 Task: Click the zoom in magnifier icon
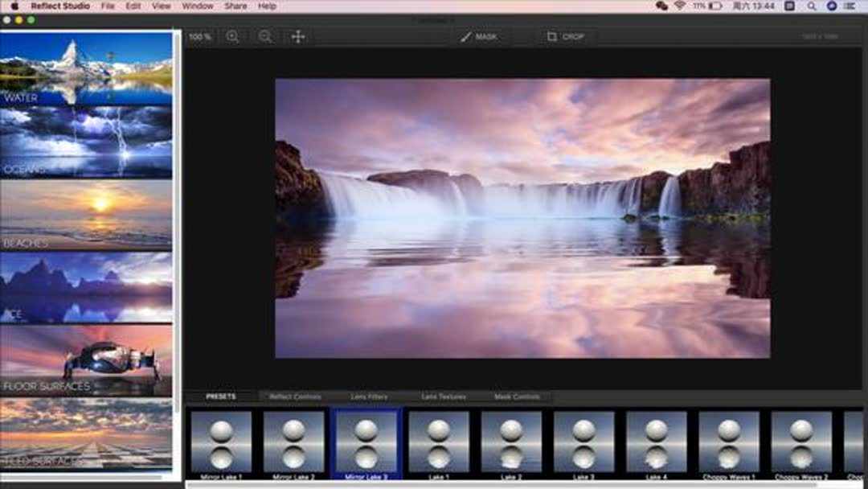pos(232,36)
